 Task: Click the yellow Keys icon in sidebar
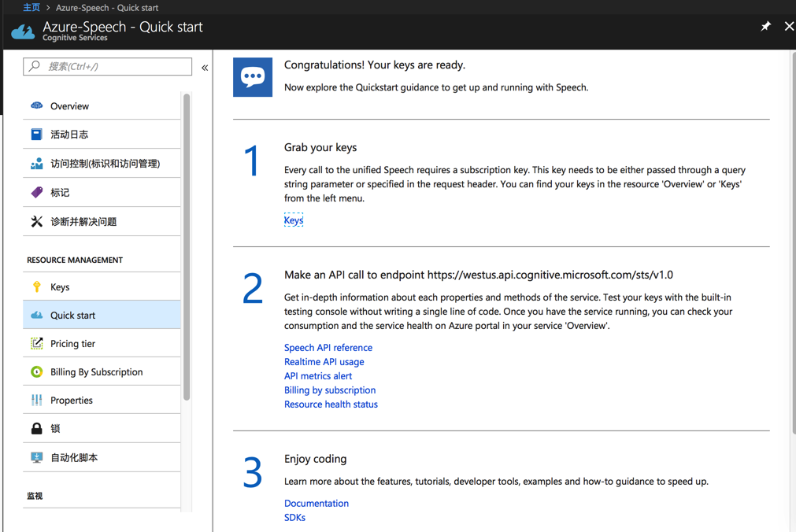tap(37, 286)
